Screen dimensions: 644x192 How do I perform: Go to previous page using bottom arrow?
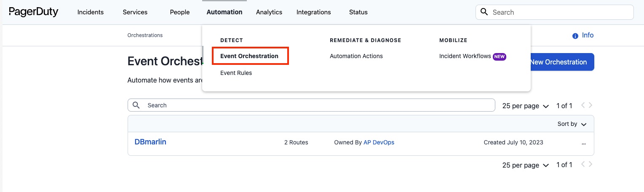[x=583, y=164]
